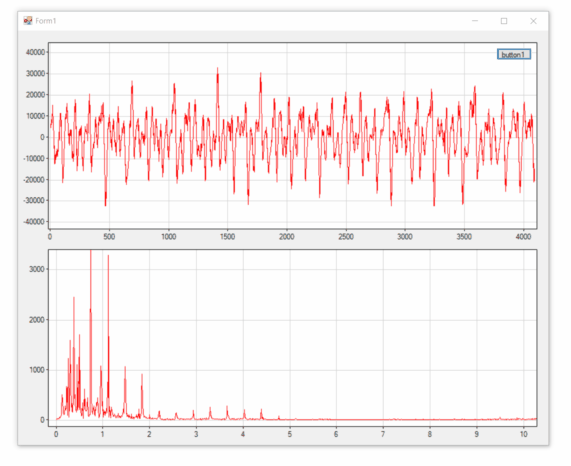This screenshot has height=466, width=571.
Task: Click the 8 label on spectrum x-axis
Action: click(430, 434)
